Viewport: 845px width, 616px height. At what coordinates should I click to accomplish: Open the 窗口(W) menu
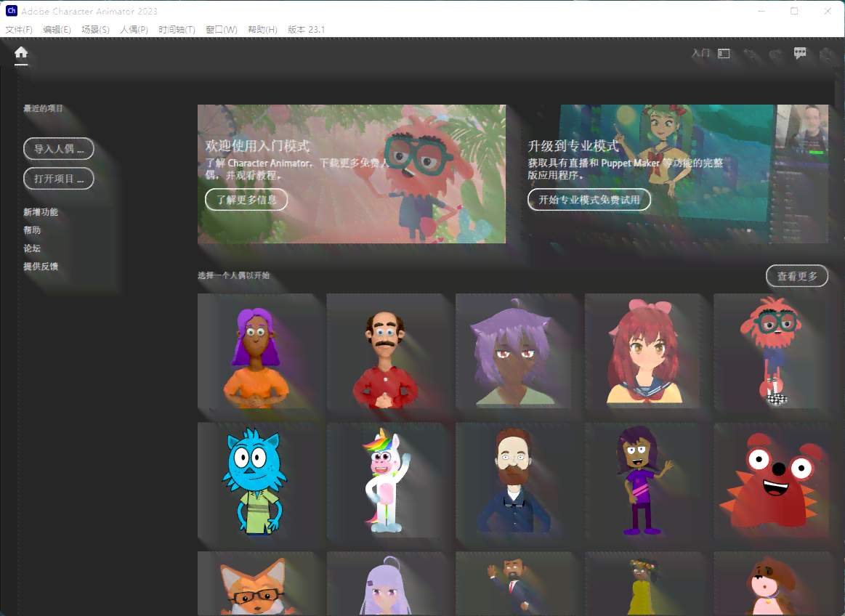pyautogui.click(x=222, y=30)
